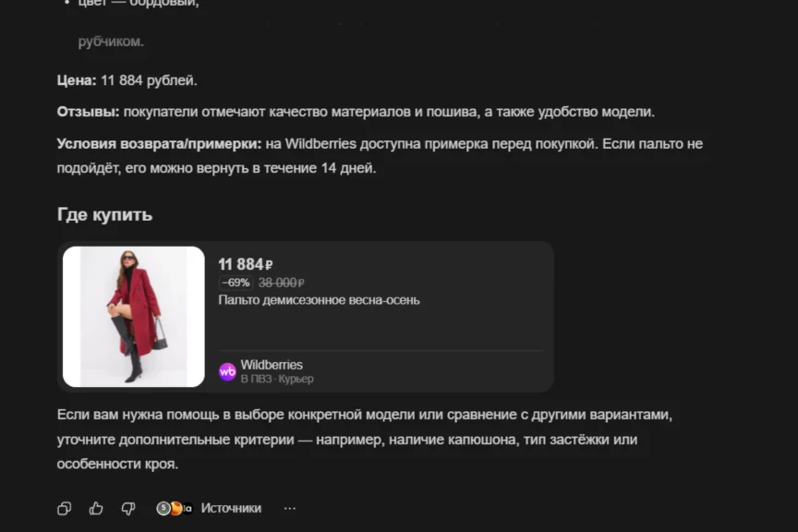Click the purple Wildberries wb logo
The image size is (798, 532).
[x=227, y=371]
